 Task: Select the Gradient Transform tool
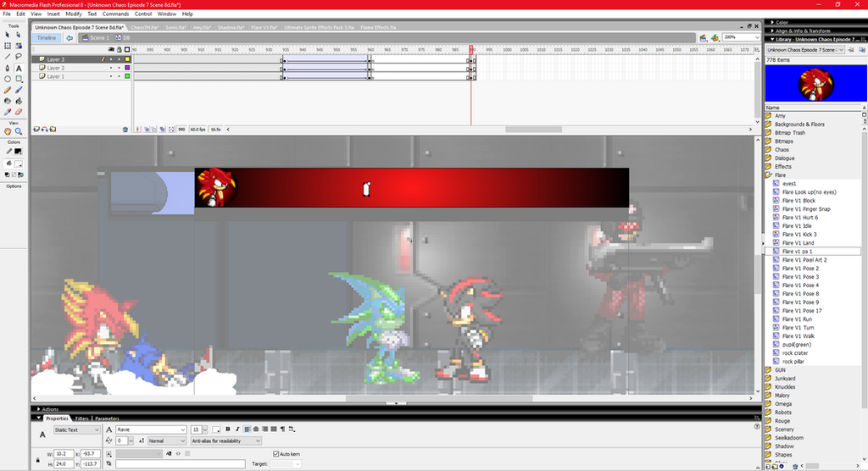pyautogui.click(x=19, y=46)
